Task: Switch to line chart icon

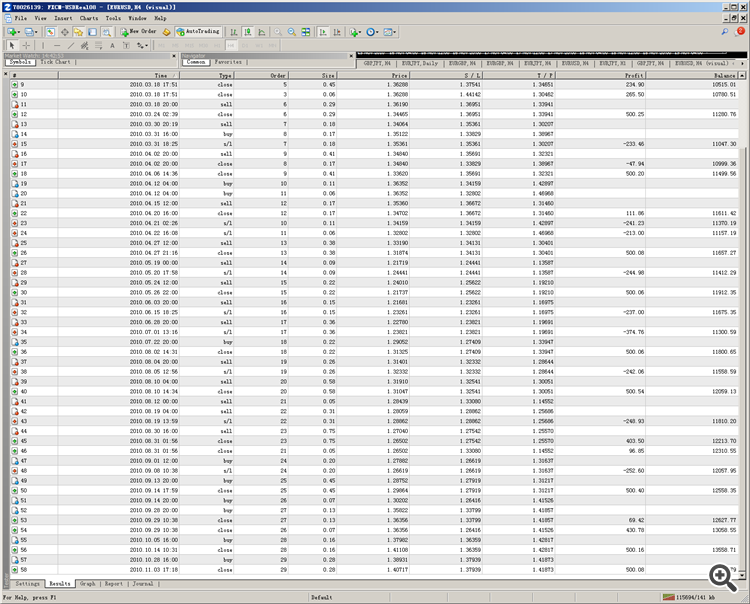Action: pyautogui.click(x=262, y=32)
